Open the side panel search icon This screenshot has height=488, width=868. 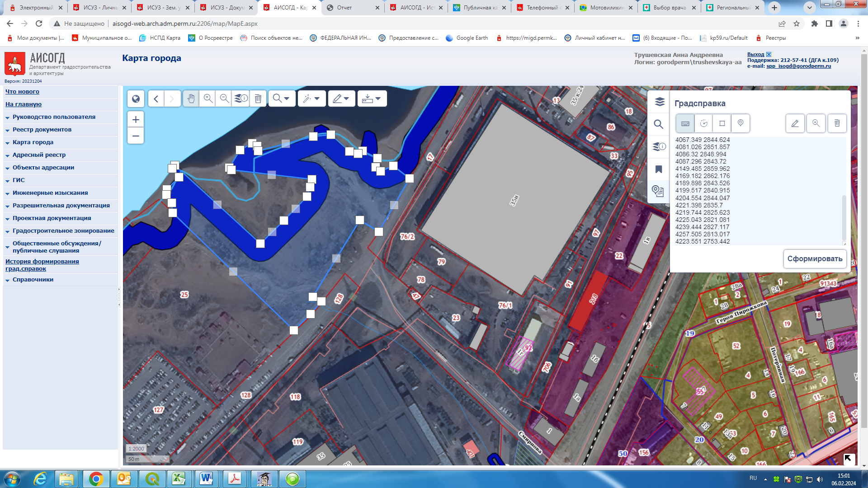point(659,124)
